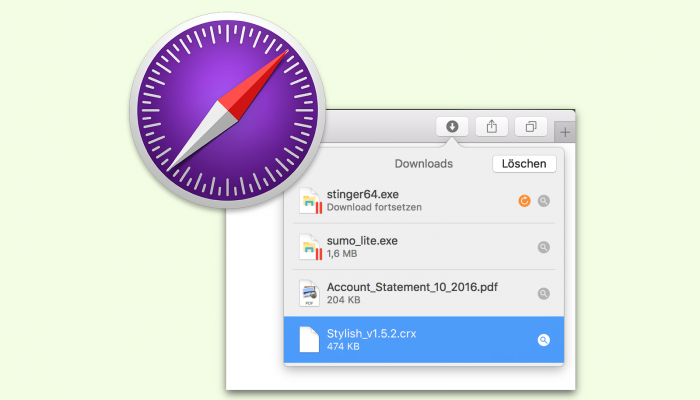Click the 1,6 MB size label
This screenshot has width=700, height=400.
(x=342, y=254)
